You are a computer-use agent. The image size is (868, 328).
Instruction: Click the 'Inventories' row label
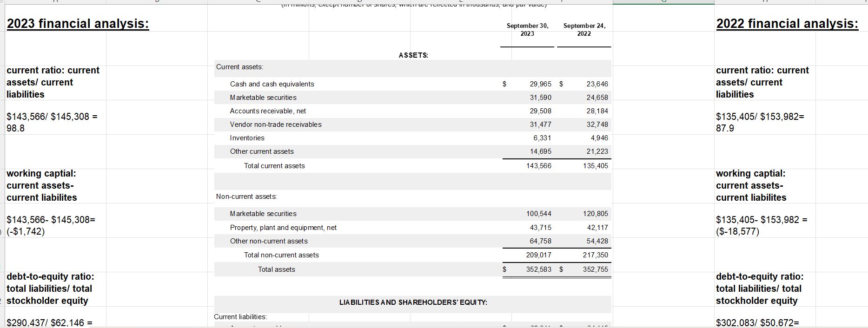coord(247,138)
